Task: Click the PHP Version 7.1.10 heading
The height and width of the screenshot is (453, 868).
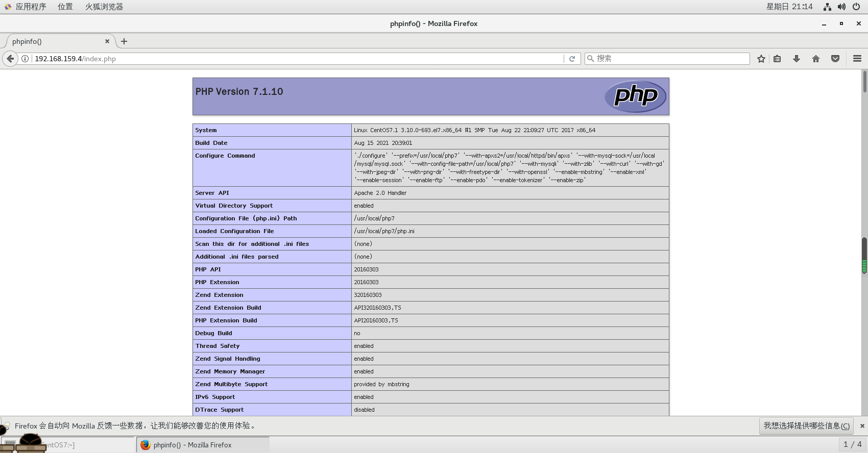Action: pos(239,92)
